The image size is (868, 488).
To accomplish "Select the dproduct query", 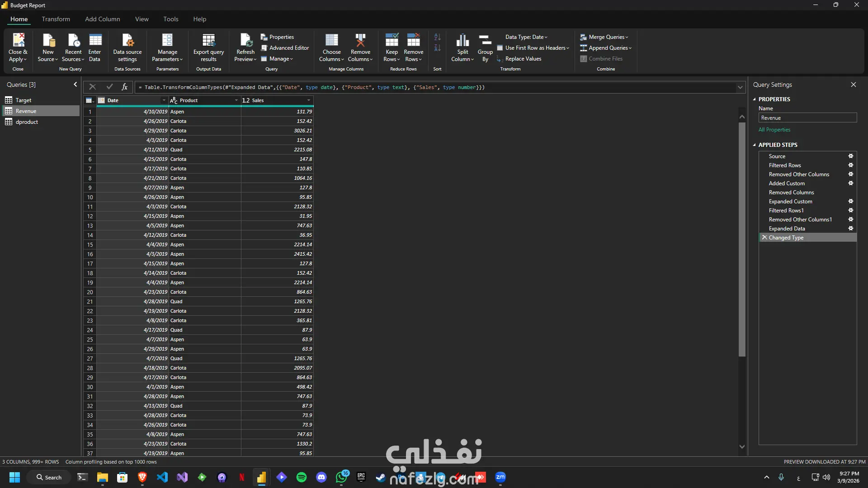I will pos(27,122).
